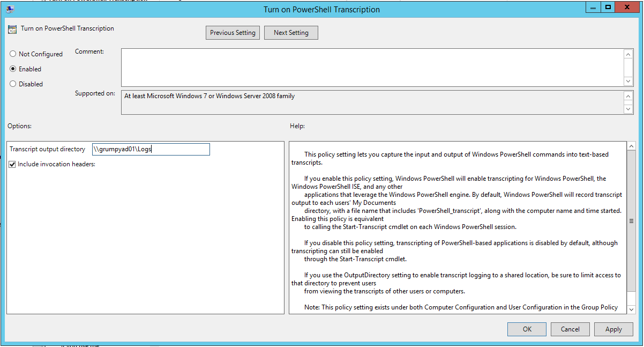Go to Previous Setting
This screenshot has height=347, width=644.
(233, 33)
